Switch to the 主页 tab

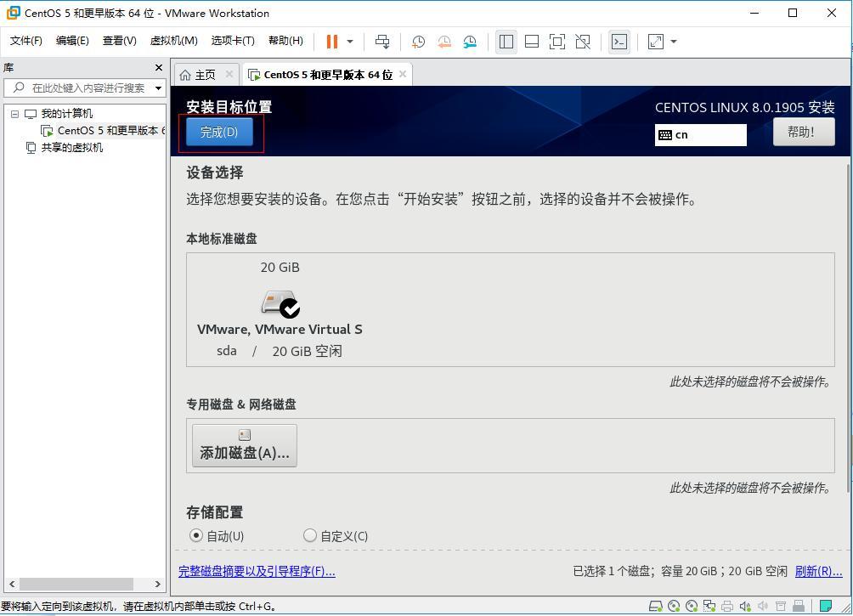point(204,74)
